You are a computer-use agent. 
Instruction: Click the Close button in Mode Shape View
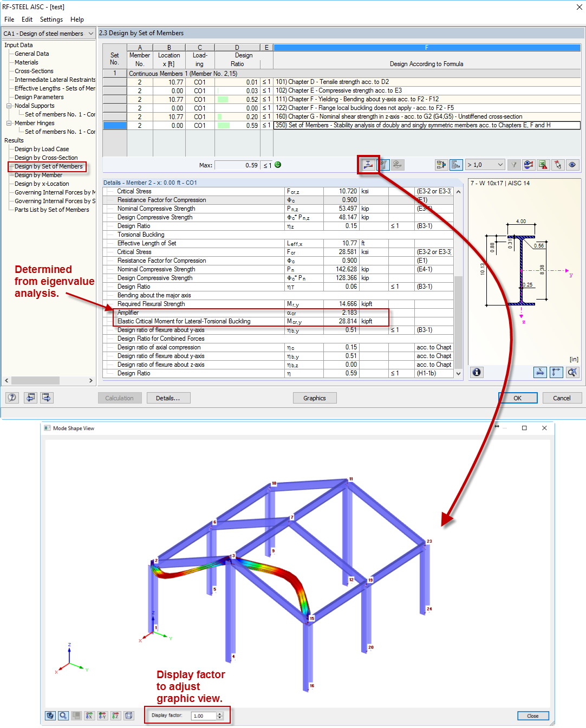(533, 716)
